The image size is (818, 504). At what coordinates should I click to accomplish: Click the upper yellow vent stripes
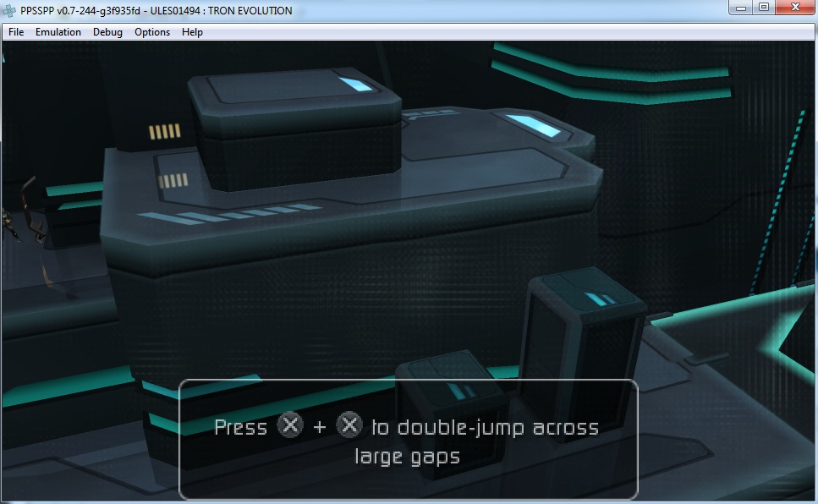click(165, 131)
